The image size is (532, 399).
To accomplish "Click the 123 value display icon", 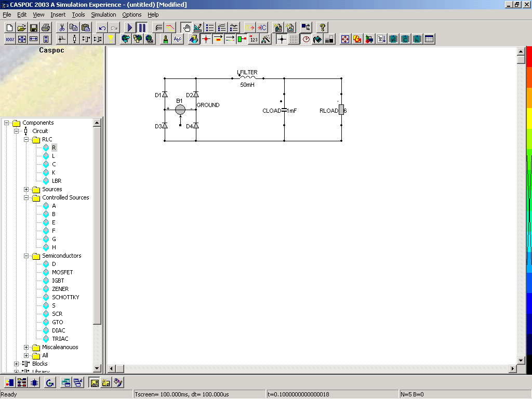I will coord(254,39).
